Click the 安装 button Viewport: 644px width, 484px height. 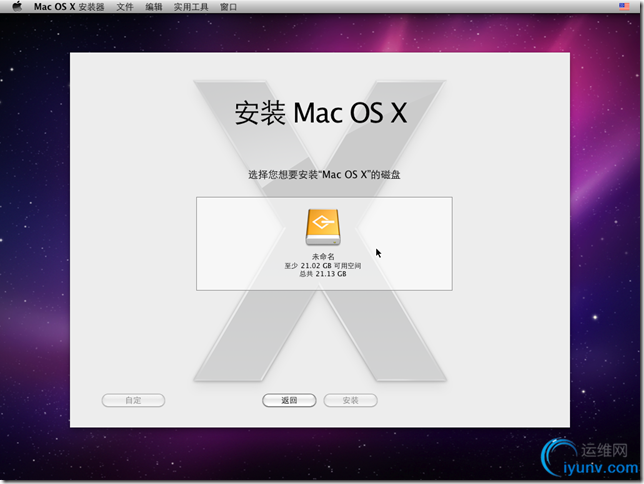click(350, 400)
